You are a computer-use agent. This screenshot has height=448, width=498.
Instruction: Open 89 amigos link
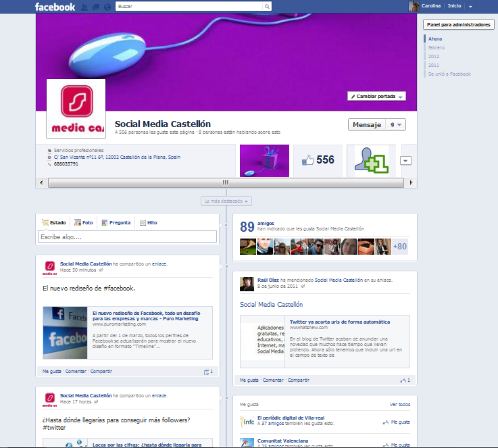(266, 223)
